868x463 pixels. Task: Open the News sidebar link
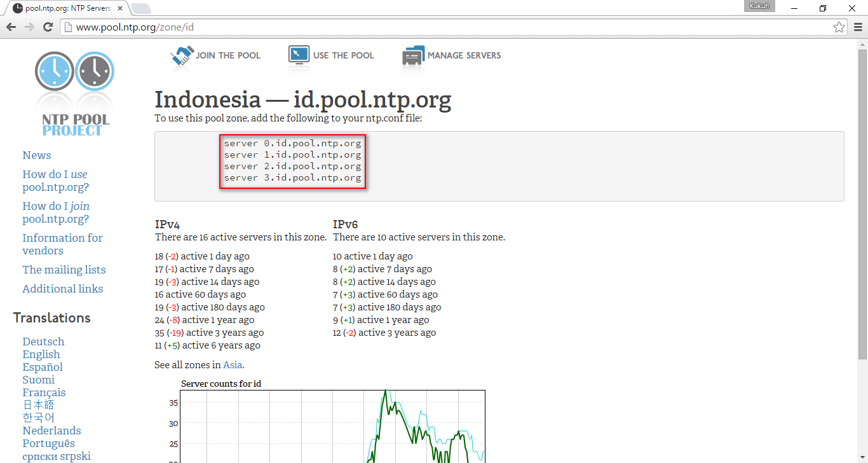click(x=37, y=155)
